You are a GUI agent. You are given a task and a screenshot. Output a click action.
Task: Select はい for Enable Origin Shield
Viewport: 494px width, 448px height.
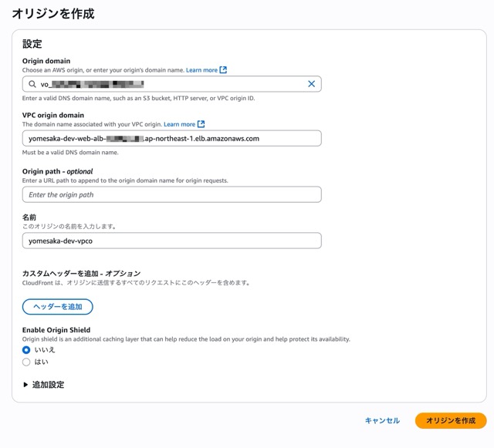[26, 362]
